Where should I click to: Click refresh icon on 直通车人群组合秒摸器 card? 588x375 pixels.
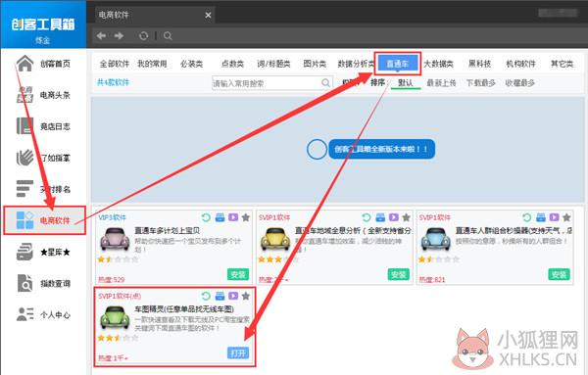527,217
